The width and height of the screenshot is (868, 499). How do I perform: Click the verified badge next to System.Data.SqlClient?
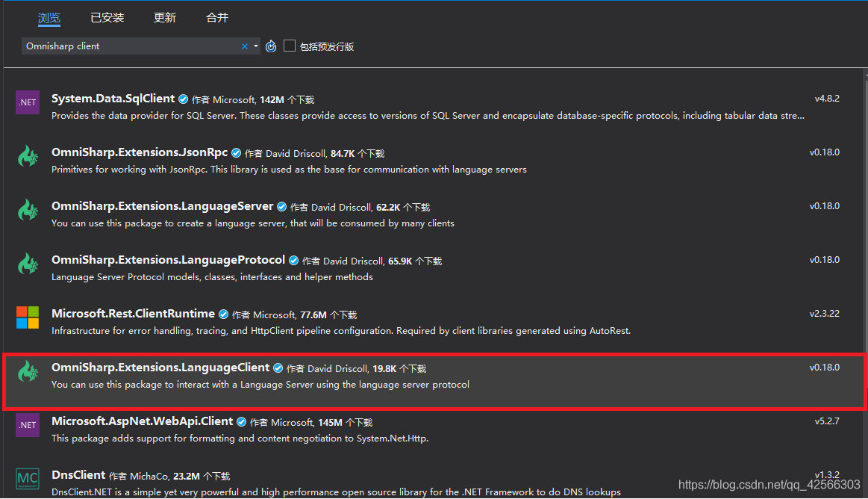(x=183, y=98)
